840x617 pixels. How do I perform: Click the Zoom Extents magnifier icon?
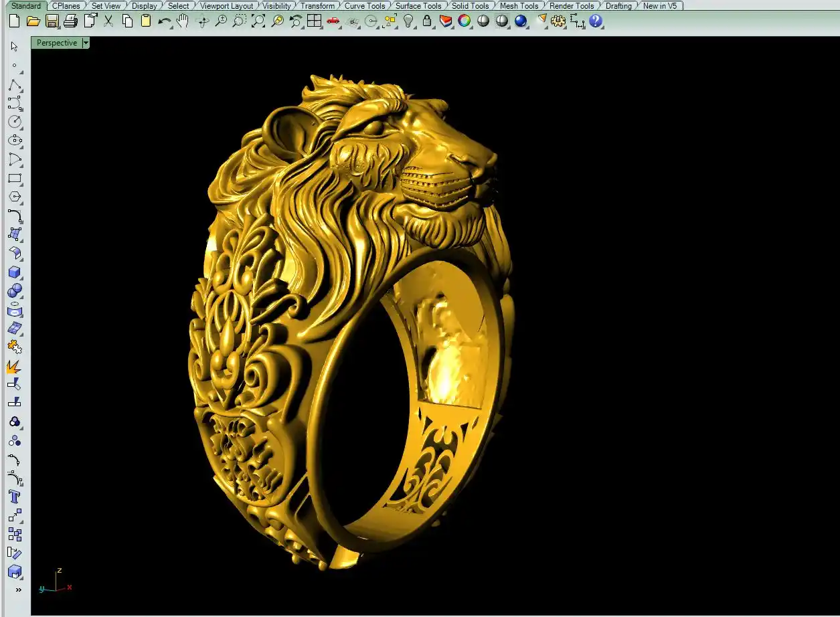258,21
